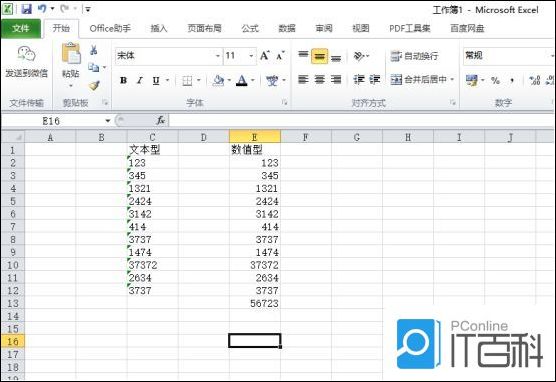
Task: Open the Font Color dropdown arrow
Action: [253, 81]
